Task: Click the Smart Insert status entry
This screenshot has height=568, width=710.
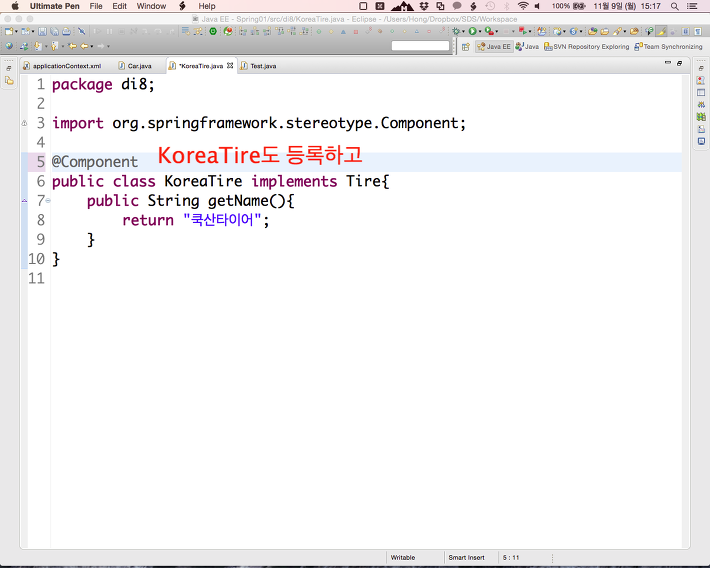Action: 466,558
